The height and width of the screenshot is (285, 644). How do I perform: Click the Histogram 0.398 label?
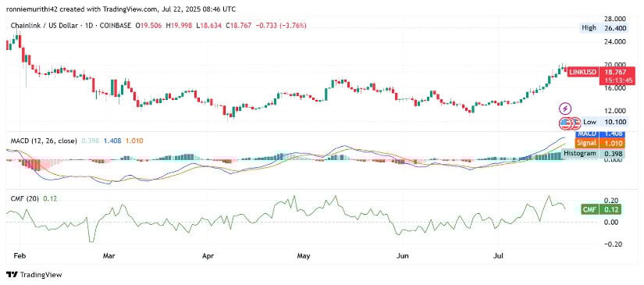[x=593, y=153]
